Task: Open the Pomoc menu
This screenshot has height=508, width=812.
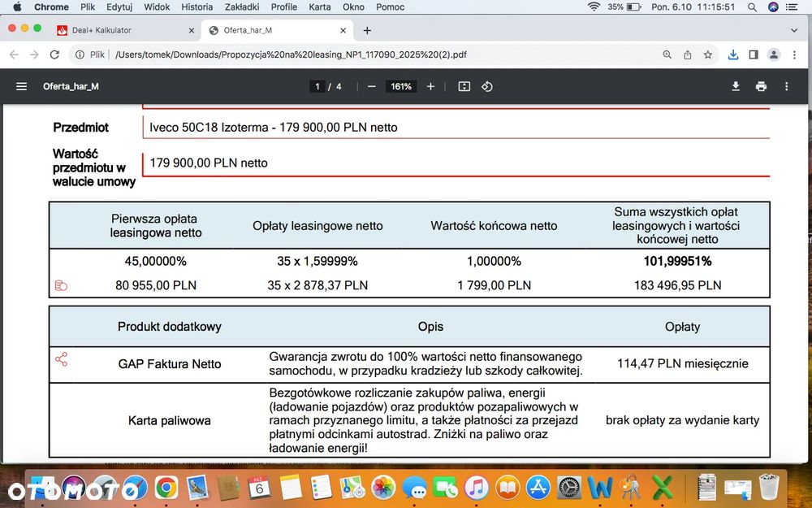Action: tap(390, 7)
